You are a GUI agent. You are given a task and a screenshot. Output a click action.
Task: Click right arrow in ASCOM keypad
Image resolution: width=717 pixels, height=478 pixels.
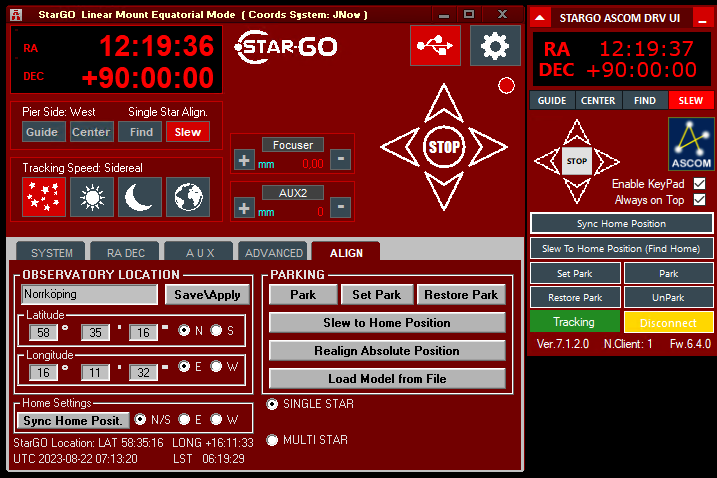(606, 161)
